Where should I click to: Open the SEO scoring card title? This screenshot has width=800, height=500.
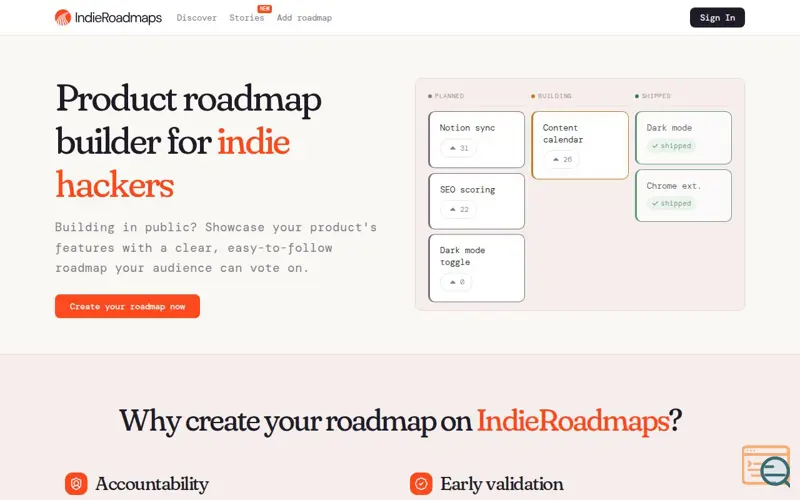467,190
